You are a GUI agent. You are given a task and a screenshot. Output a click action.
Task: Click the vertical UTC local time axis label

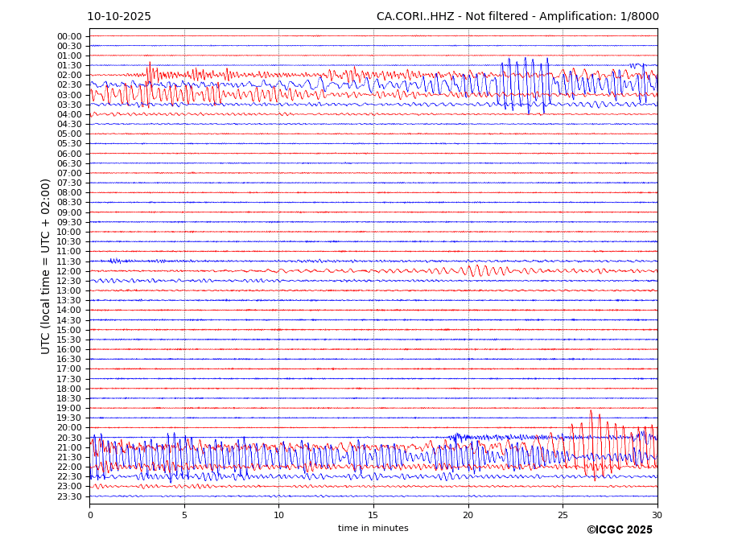coord(47,266)
